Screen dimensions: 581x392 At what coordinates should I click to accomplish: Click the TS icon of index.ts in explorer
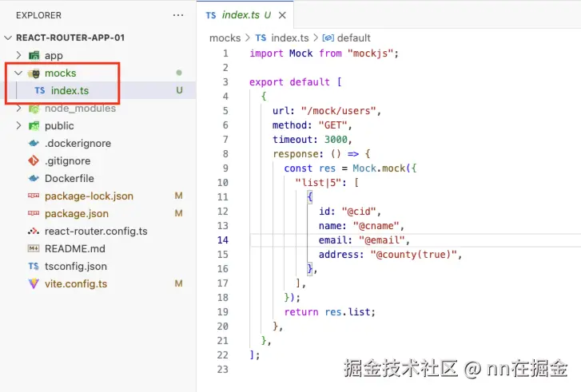point(40,91)
